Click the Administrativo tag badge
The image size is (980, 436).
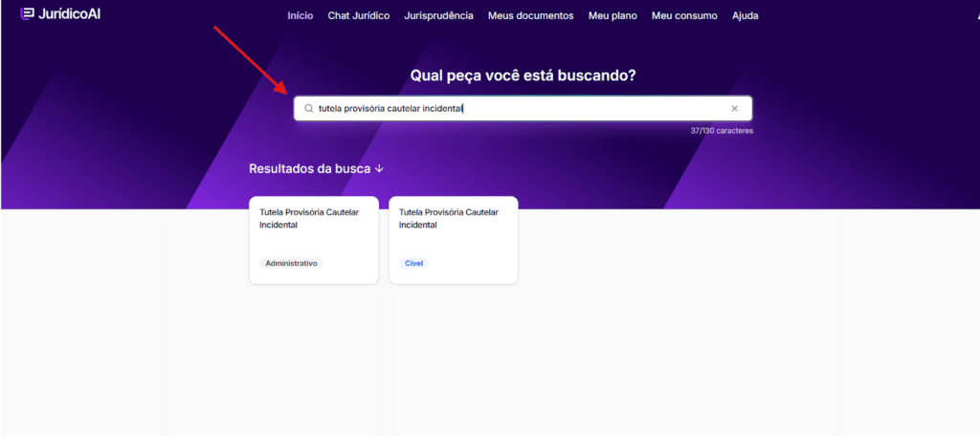pyautogui.click(x=291, y=263)
